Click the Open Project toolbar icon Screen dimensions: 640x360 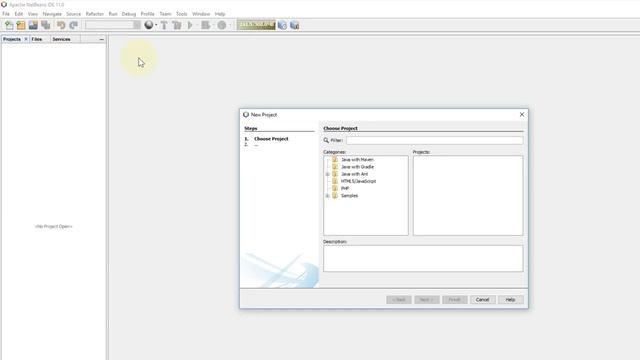pyautogui.click(x=33, y=25)
